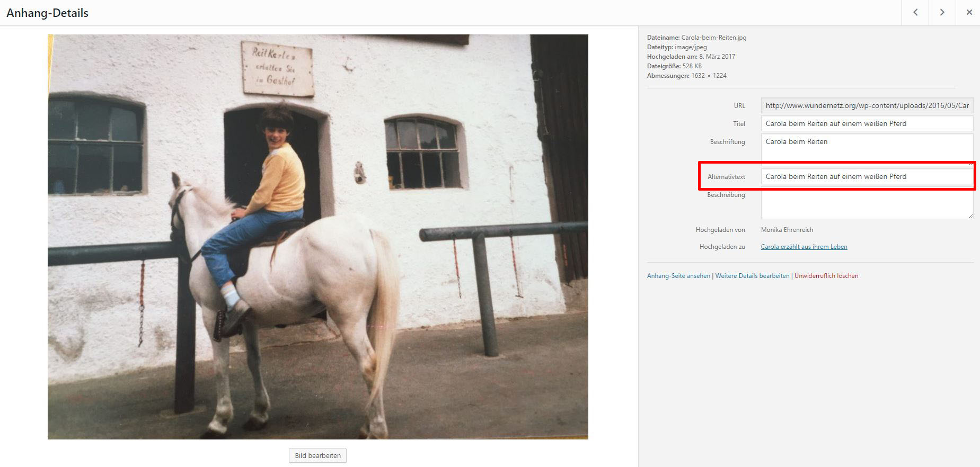Click the Beschriftung label
Image resolution: width=980 pixels, height=467 pixels.
(727, 142)
